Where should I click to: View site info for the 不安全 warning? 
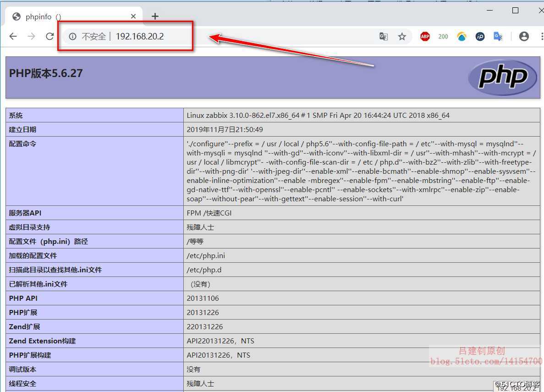(x=72, y=37)
